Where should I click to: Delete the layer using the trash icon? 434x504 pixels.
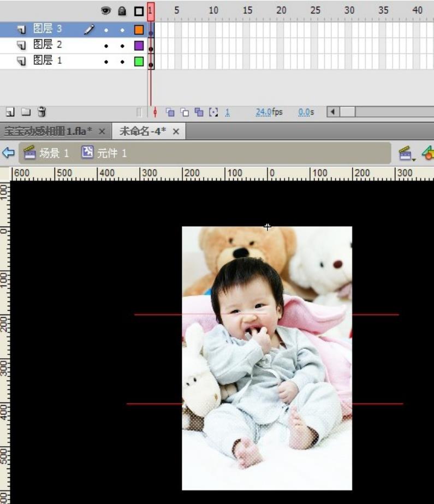(x=41, y=112)
